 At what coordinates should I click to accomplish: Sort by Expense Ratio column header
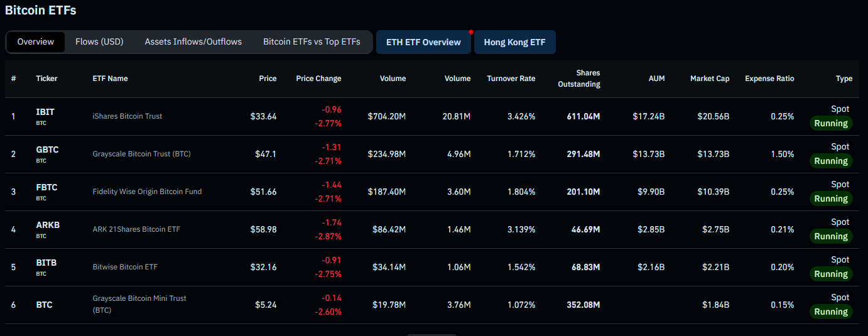click(x=769, y=79)
